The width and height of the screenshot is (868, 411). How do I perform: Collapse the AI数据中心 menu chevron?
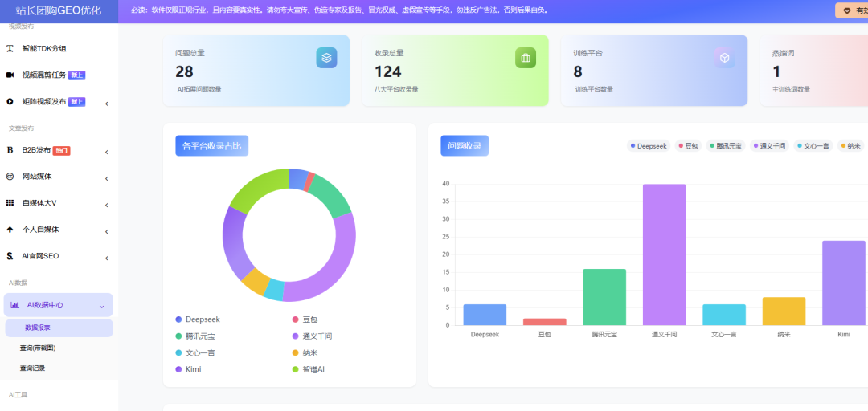pyautogui.click(x=101, y=306)
